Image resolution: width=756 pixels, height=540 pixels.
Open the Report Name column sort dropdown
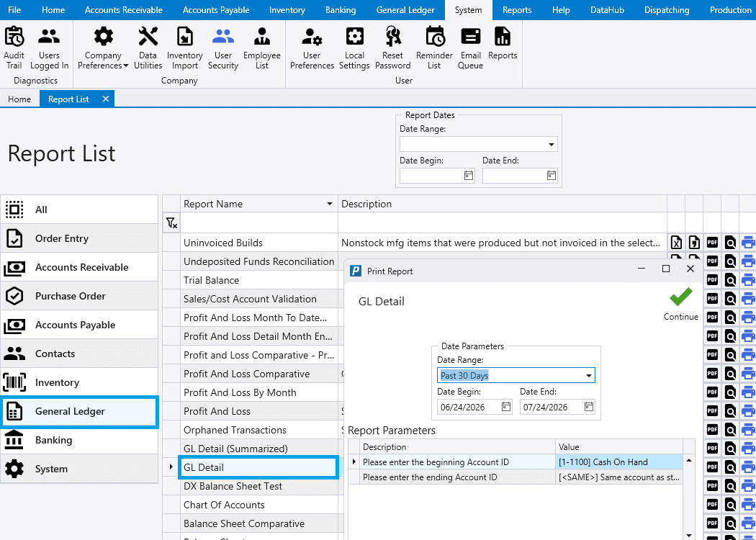[330, 204]
